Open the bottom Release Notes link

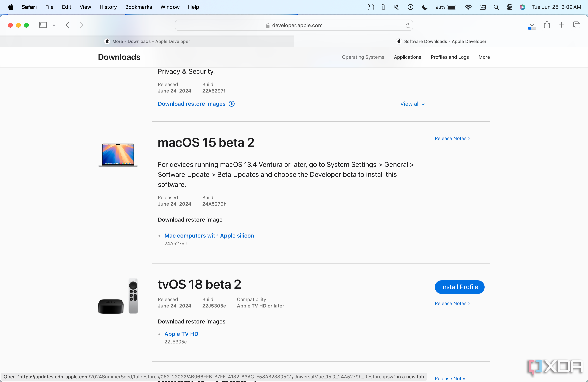coord(452,378)
